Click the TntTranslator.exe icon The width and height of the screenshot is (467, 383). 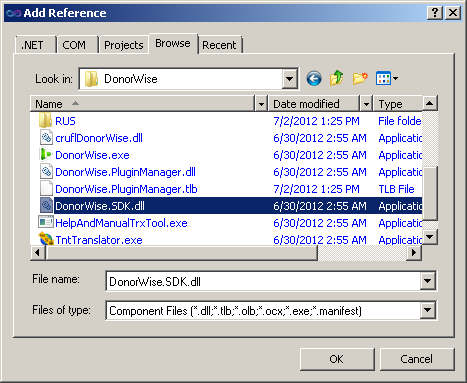click(x=46, y=239)
